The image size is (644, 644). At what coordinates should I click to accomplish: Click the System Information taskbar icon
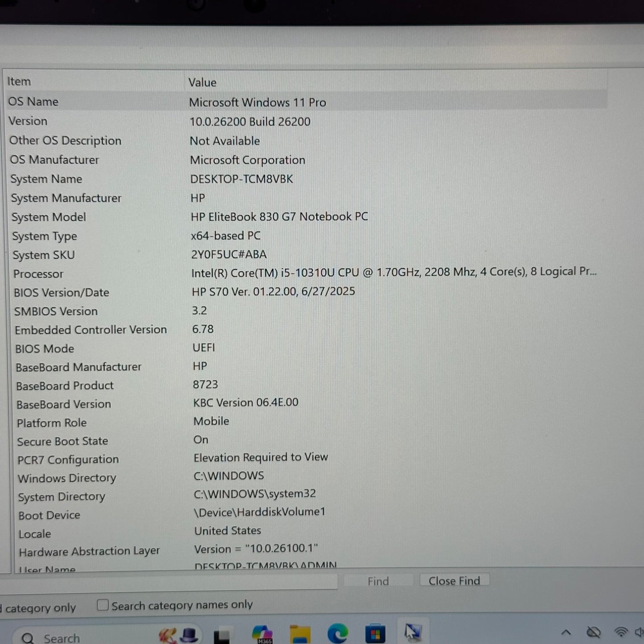(413, 632)
